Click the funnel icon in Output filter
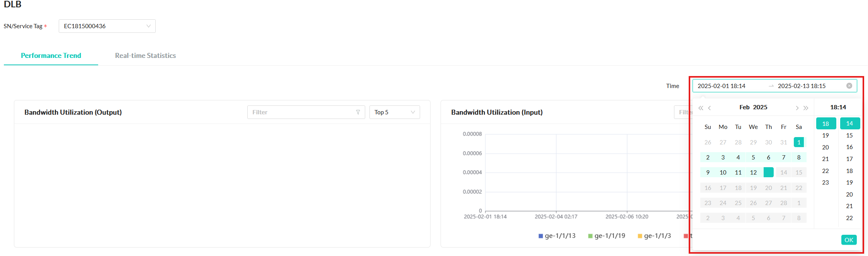 tap(358, 112)
